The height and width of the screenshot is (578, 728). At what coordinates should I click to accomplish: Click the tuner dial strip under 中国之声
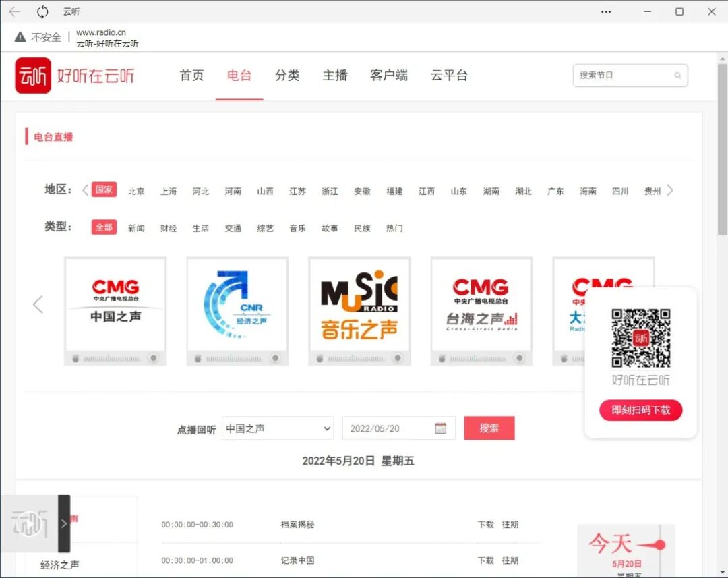point(111,359)
